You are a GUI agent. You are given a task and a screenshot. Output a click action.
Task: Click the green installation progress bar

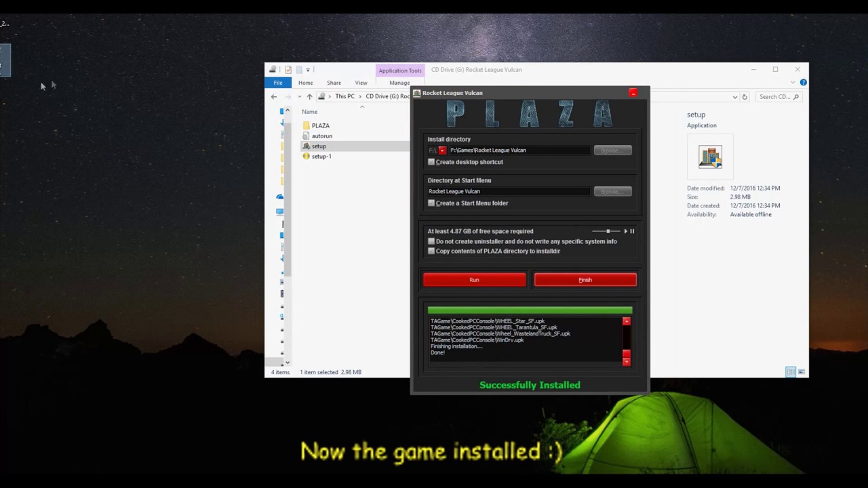coord(530,310)
